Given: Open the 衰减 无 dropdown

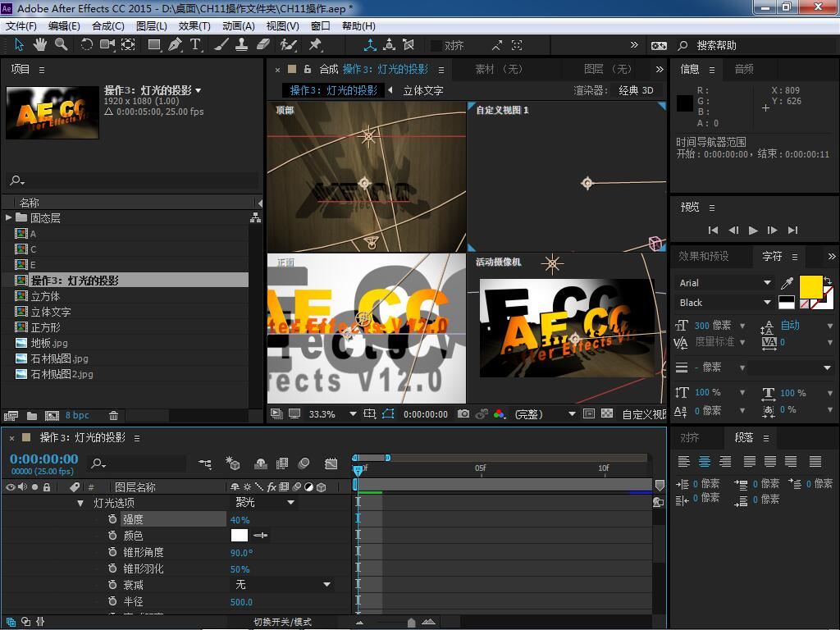Looking at the screenshot, I should pos(282,584).
